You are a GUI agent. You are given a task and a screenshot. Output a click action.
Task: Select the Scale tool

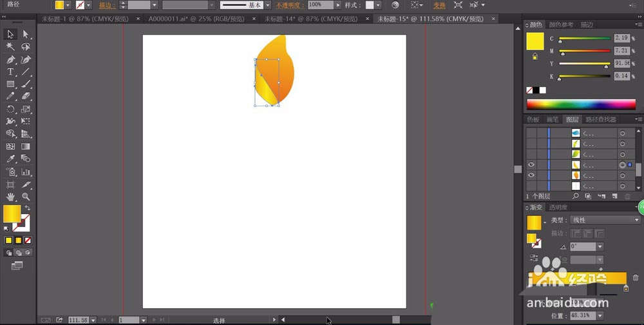pos(26,109)
